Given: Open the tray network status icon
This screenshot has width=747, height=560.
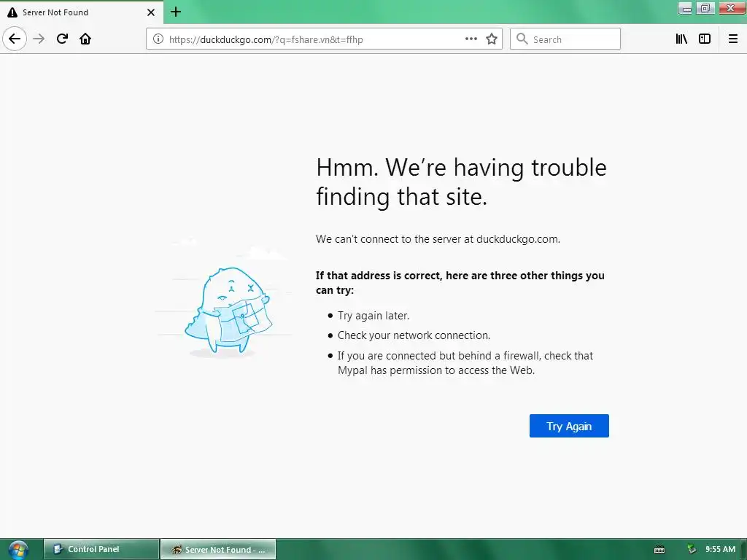Looking at the screenshot, I should pos(692,549).
